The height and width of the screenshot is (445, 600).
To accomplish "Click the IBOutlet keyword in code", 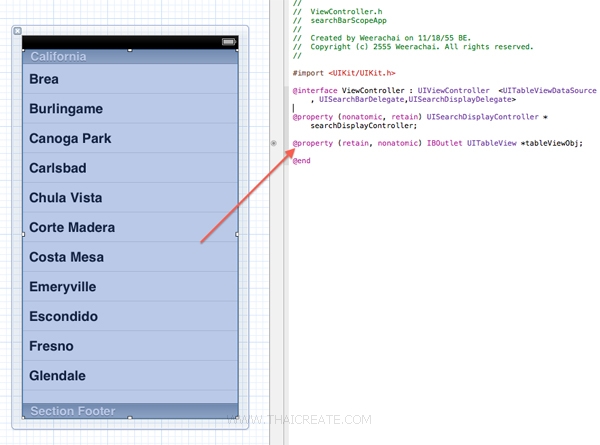I will pyautogui.click(x=444, y=143).
